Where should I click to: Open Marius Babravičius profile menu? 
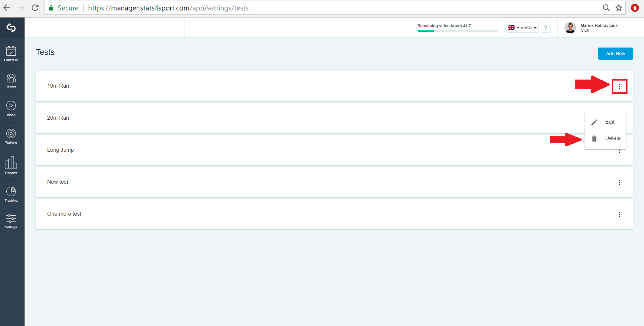tap(592, 28)
